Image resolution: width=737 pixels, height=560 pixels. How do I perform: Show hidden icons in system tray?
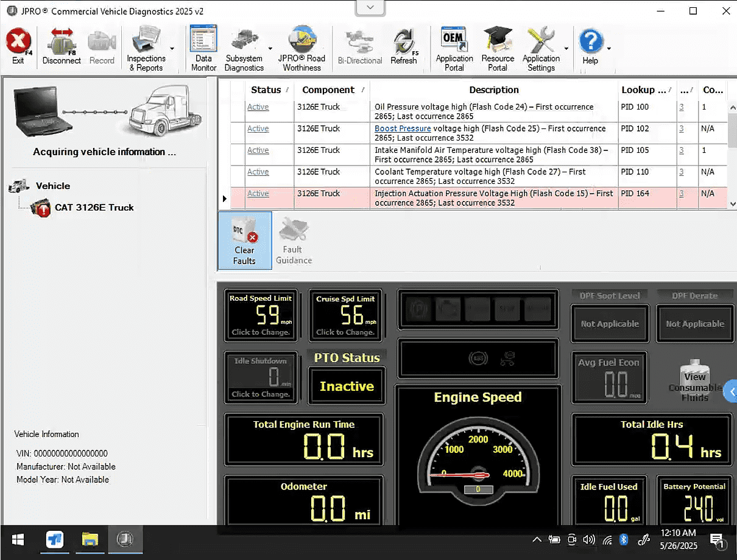[537, 539]
